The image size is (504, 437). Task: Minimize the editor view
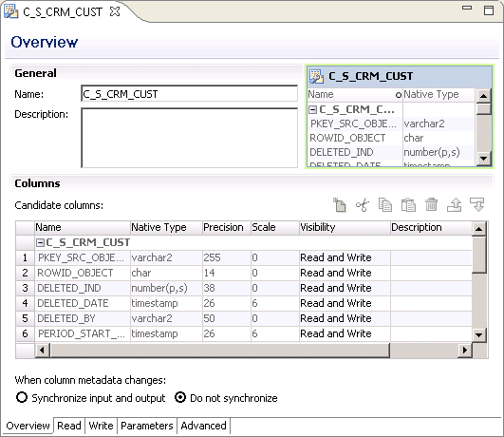[467, 8]
